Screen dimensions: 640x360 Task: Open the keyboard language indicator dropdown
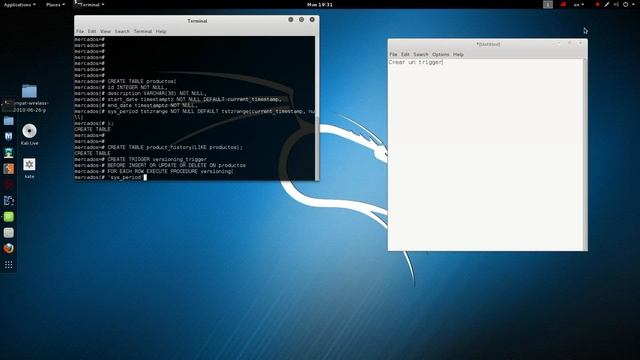pos(579,4)
